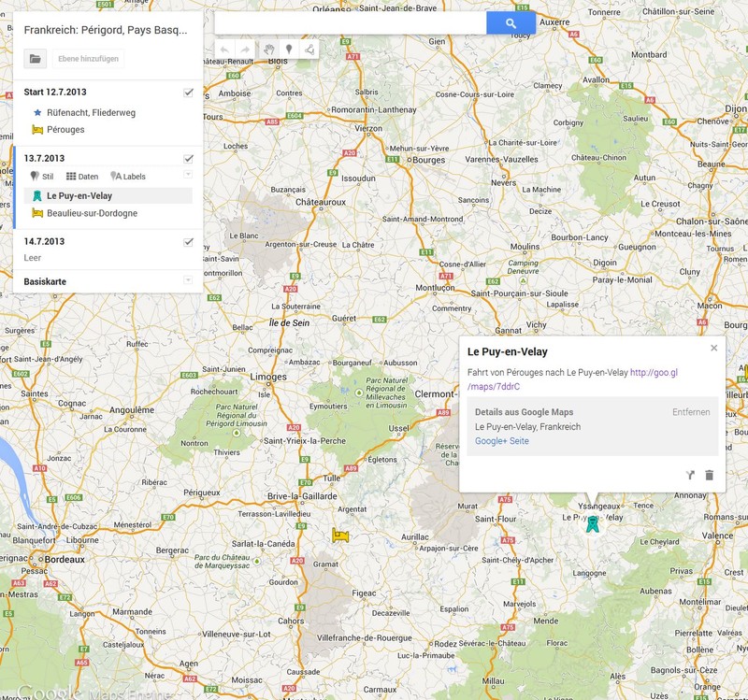Open the Daten table view
This screenshot has height=700, width=748.
[x=82, y=176]
